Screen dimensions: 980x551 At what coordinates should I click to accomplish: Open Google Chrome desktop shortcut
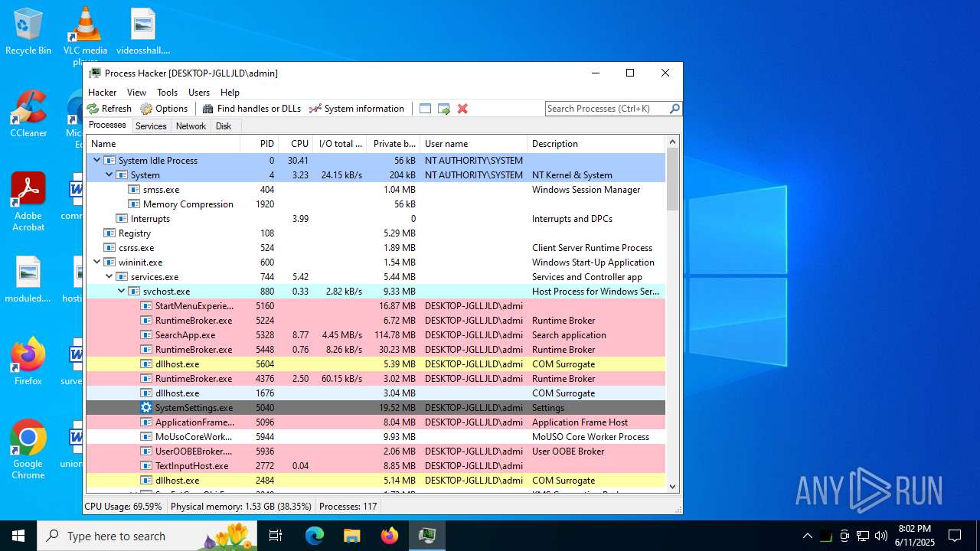28,450
